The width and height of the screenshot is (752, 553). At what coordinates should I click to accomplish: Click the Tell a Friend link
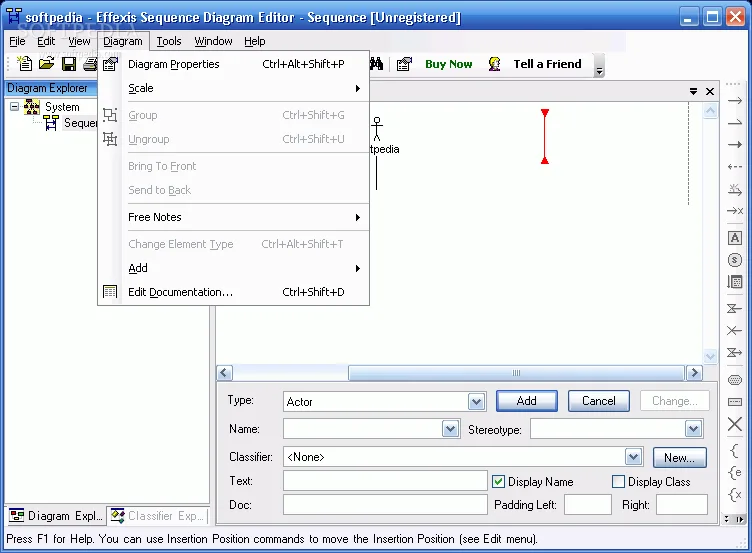(547, 64)
